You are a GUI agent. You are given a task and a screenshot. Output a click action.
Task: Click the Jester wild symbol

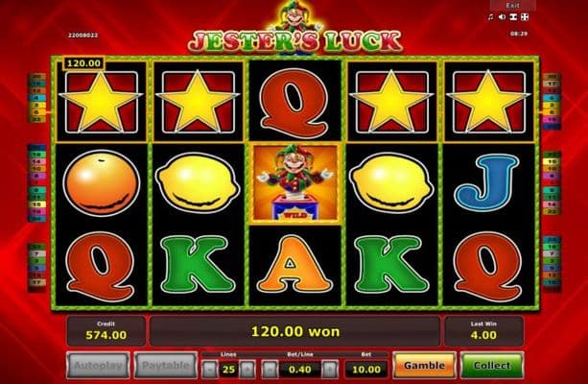pos(295,182)
